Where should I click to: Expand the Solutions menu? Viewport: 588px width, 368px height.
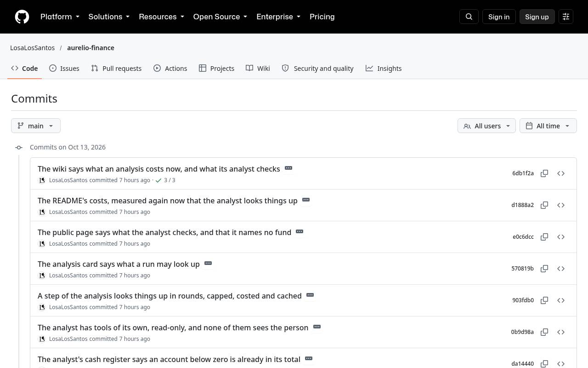[109, 17]
